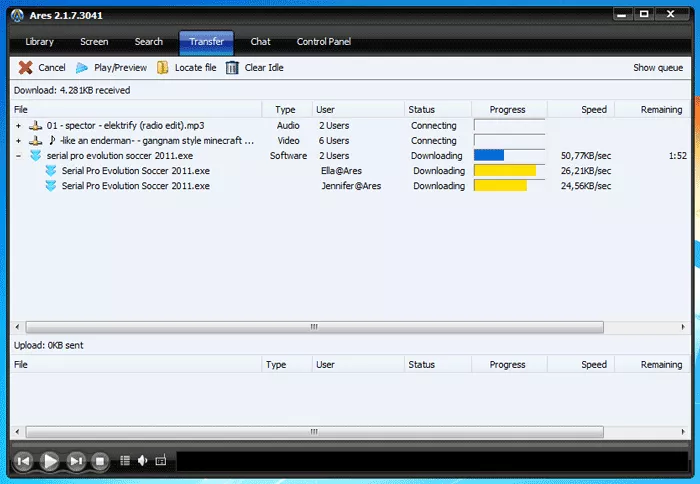Viewport: 700px width, 484px height.
Task: Skip to next track in player
Action: pos(76,461)
